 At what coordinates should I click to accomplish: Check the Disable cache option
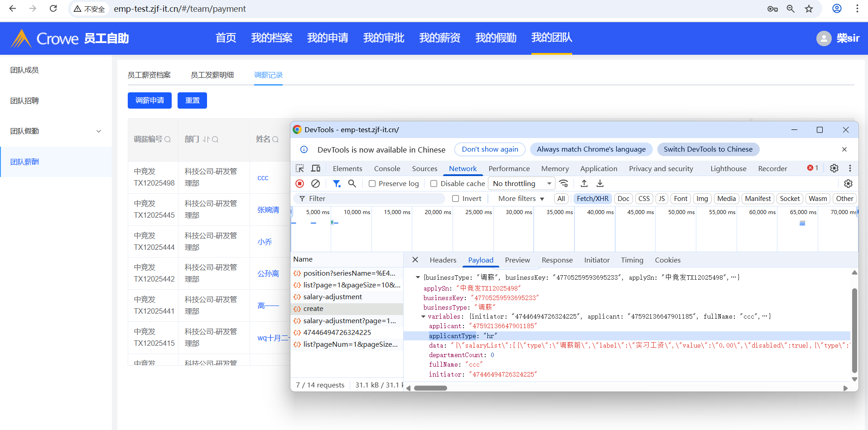click(x=434, y=184)
